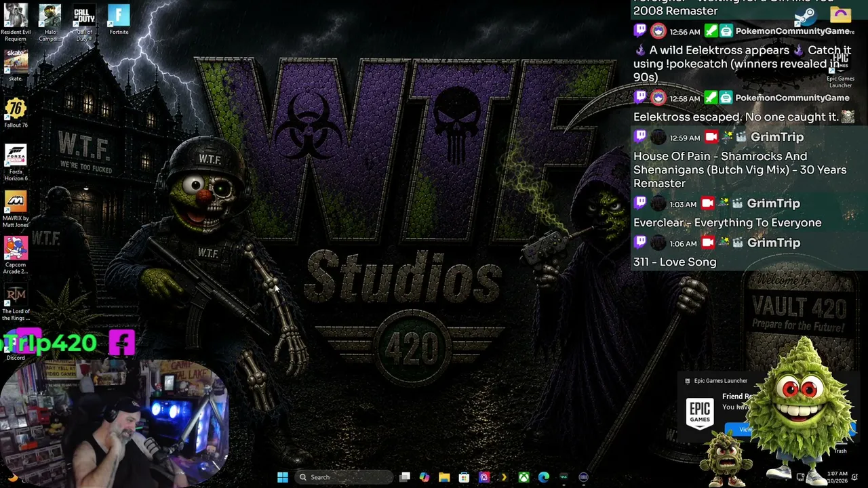
Task: Open the Windows Start menu
Action: (x=283, y=477)
